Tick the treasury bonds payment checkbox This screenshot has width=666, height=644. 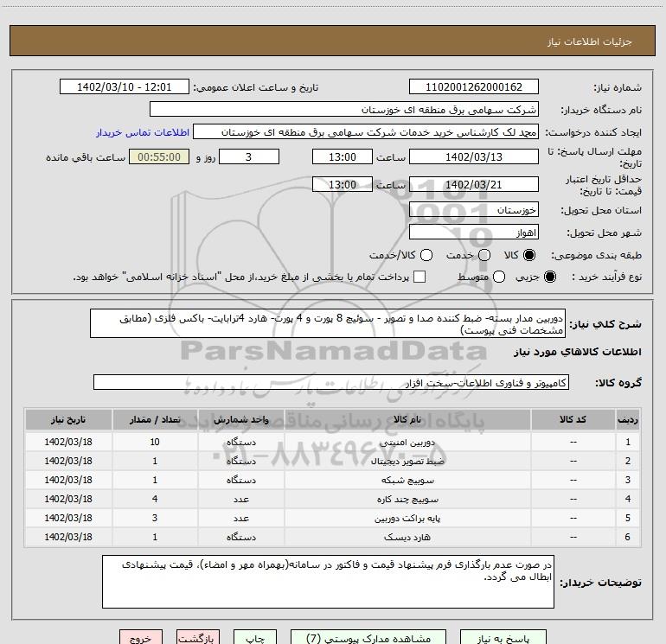419,277
